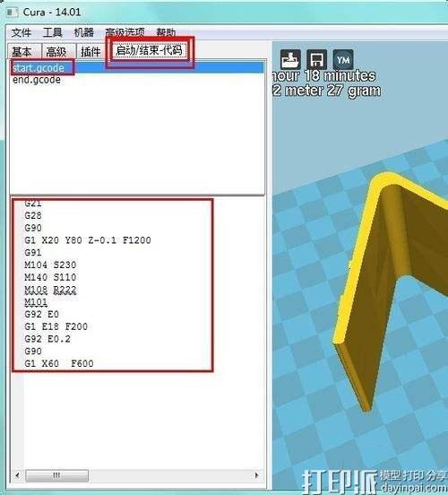Click the YM share icon
Image resolution: width=448 pixels, height=495 pixels.
tap(343, 59)
